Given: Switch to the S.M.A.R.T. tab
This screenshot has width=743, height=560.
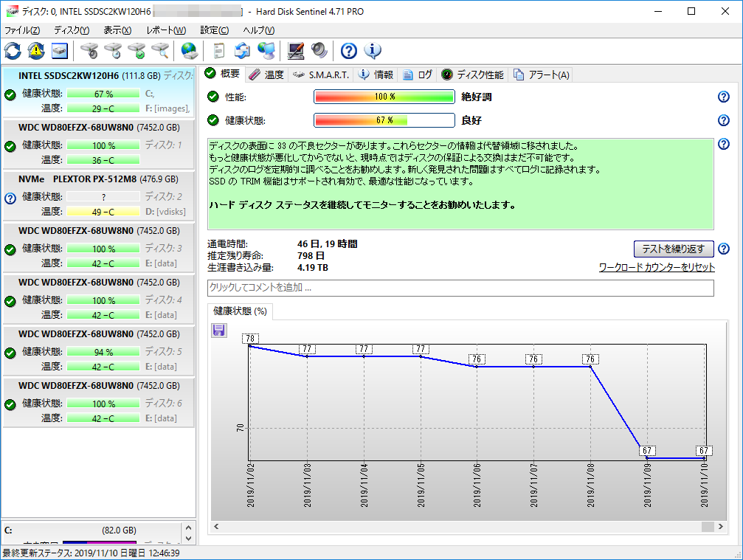Looking at the screenshot, I should tap(320, 75).
